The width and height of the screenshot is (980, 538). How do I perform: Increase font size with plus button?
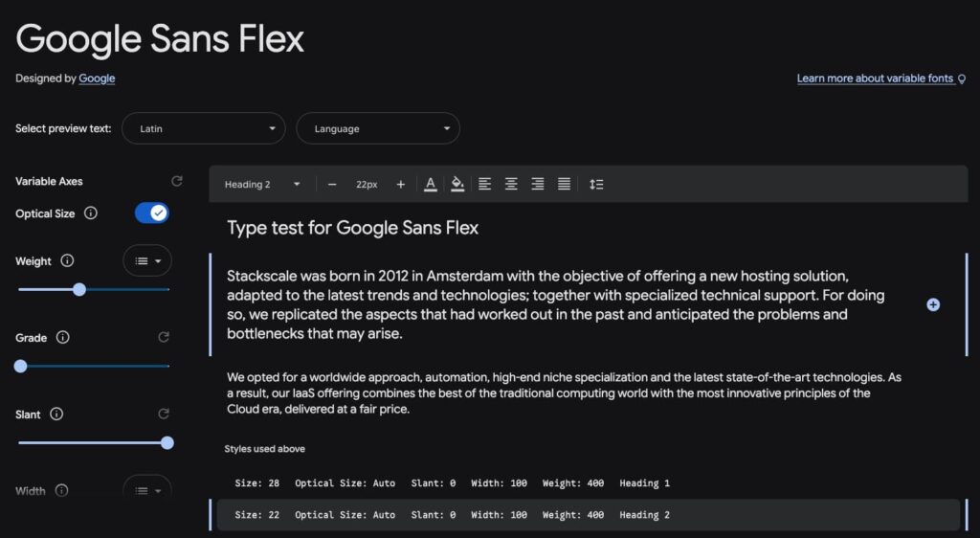tap(400, 184)
